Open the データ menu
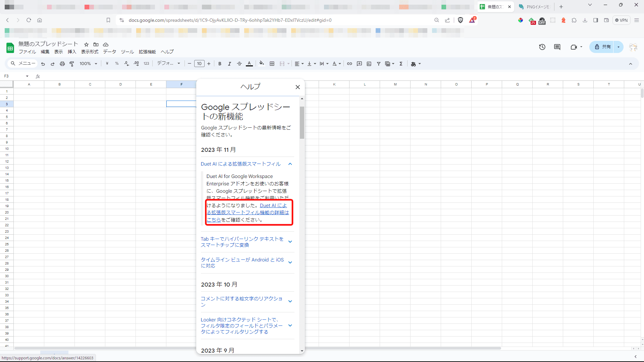The width and height of the screenshot is (644, 362). [110, 52]
